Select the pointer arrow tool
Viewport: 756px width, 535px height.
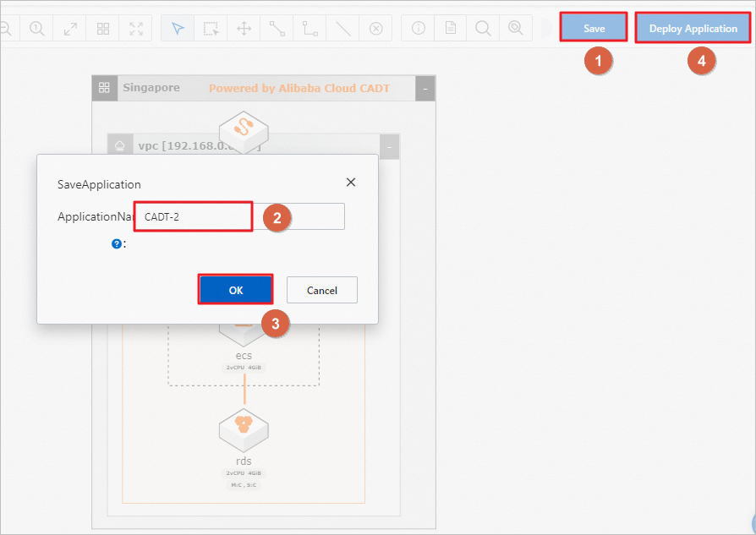178,29
